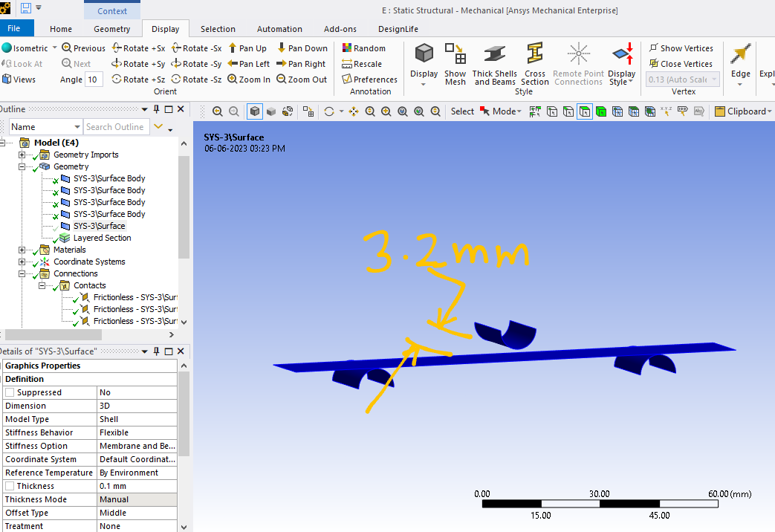Open the Name filter dropdown in Outline
Screen dimensions: 775x532
(x=77, y=127)
